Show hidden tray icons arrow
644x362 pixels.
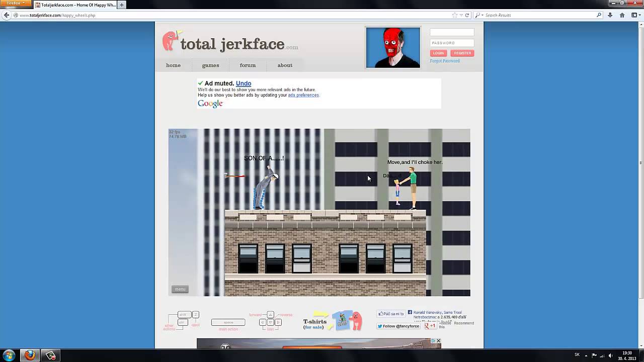coord(586,355)
